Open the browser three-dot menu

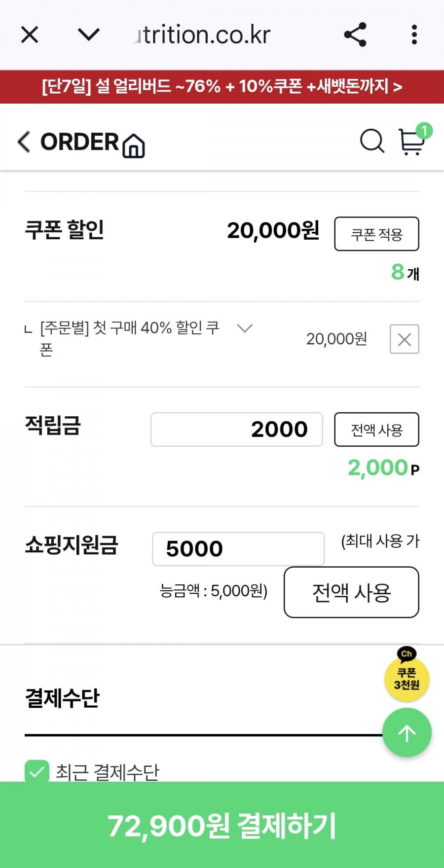(x=414, y=35)
